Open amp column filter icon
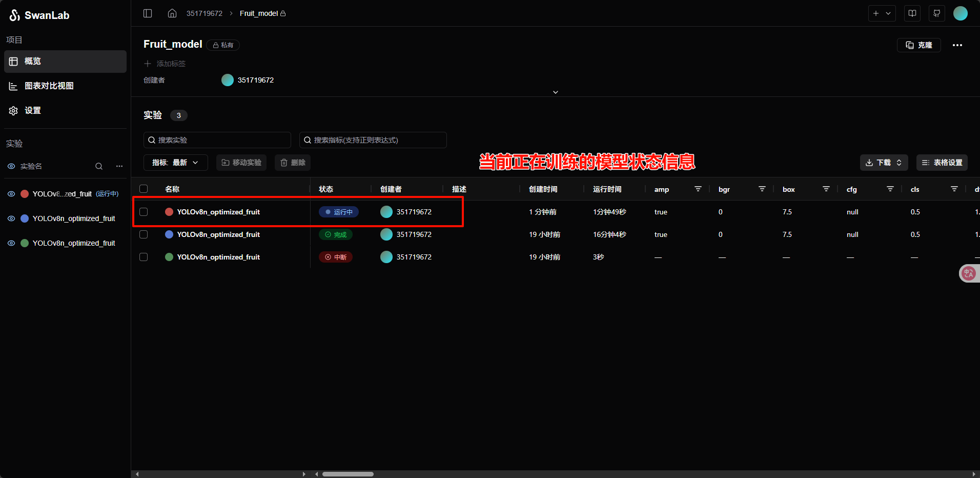Viewport: 980px width, 478px height. [698, 189]
